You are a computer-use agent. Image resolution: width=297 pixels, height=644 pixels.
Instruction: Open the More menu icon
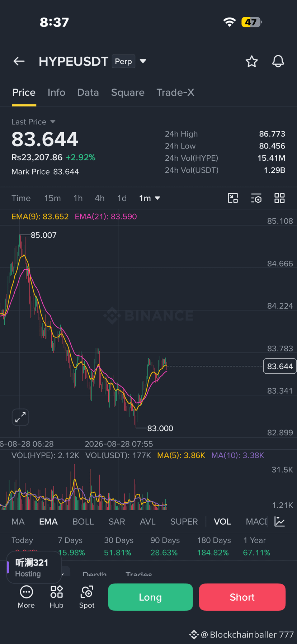26,597
